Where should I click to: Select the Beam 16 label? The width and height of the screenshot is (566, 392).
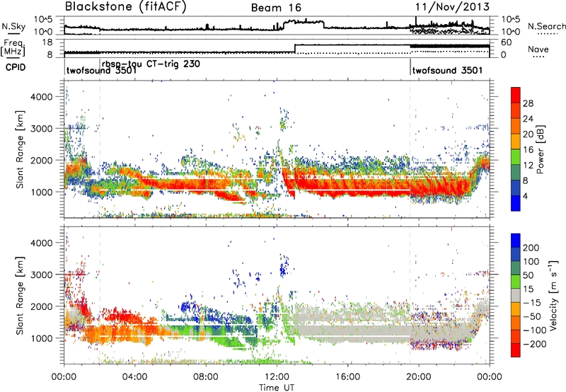pyautogui.click(x=276, y=8)
